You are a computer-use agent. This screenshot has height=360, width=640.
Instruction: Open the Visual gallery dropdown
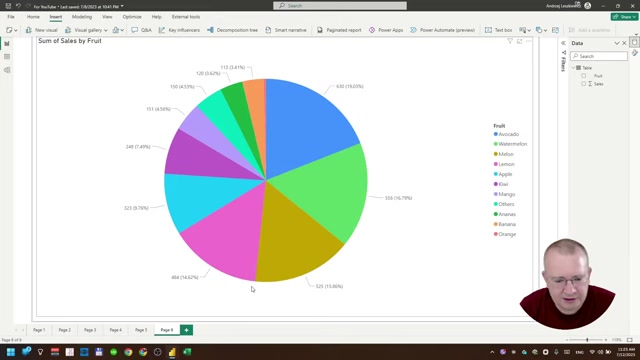click(x=86, y=30)
